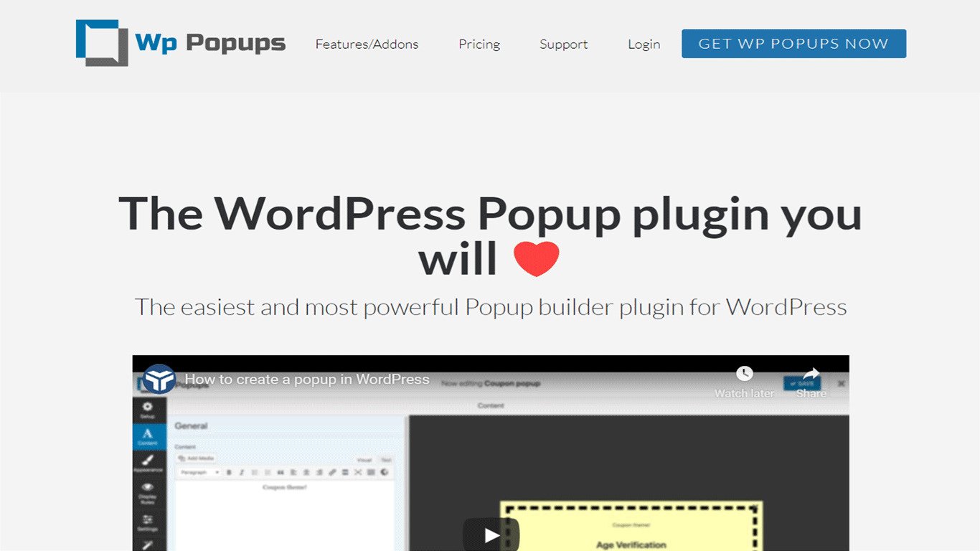Click the GET WP POPUPS NOW button
This screenshot has width=980, height=551.
(793, 43)
